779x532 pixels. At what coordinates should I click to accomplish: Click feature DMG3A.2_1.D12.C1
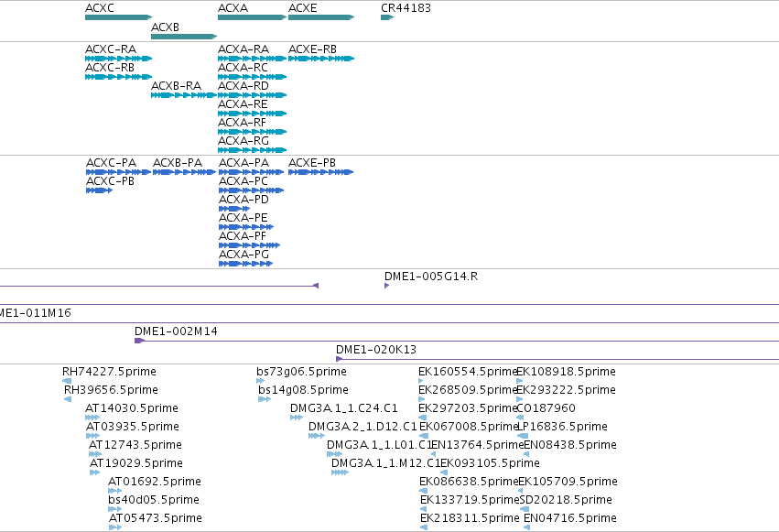click(317, 436)
